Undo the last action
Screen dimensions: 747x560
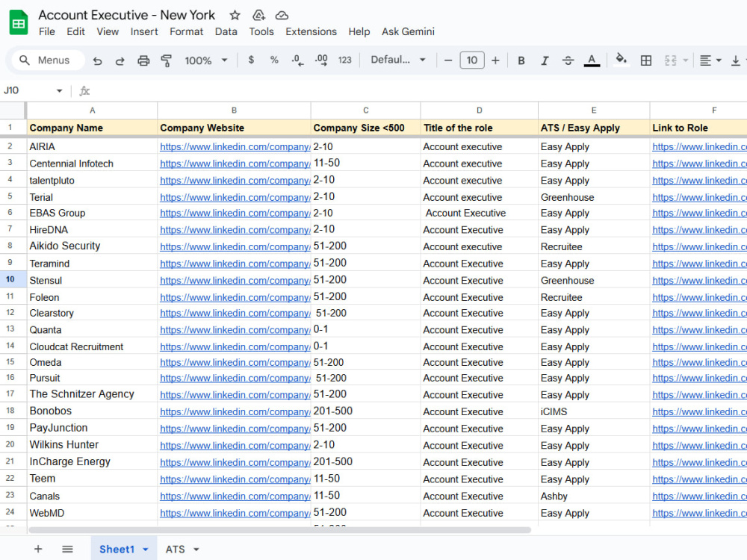click(x=97, y=60)
